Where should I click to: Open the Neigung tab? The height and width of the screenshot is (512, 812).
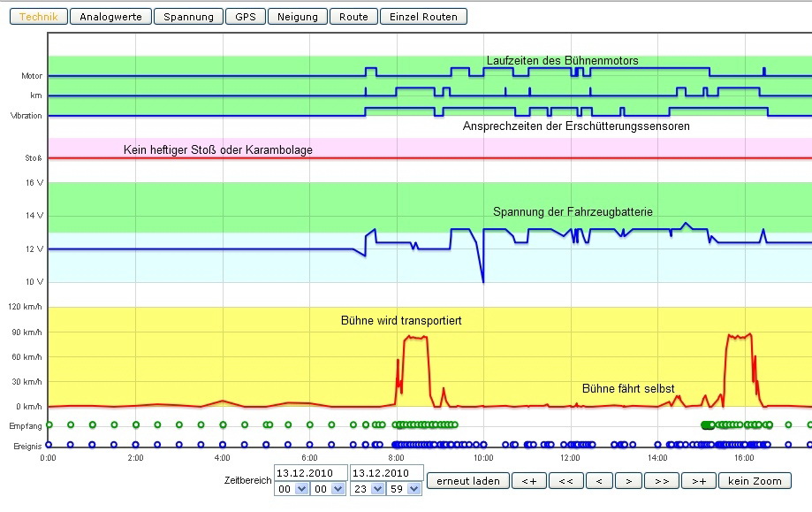tap(298, 17)
